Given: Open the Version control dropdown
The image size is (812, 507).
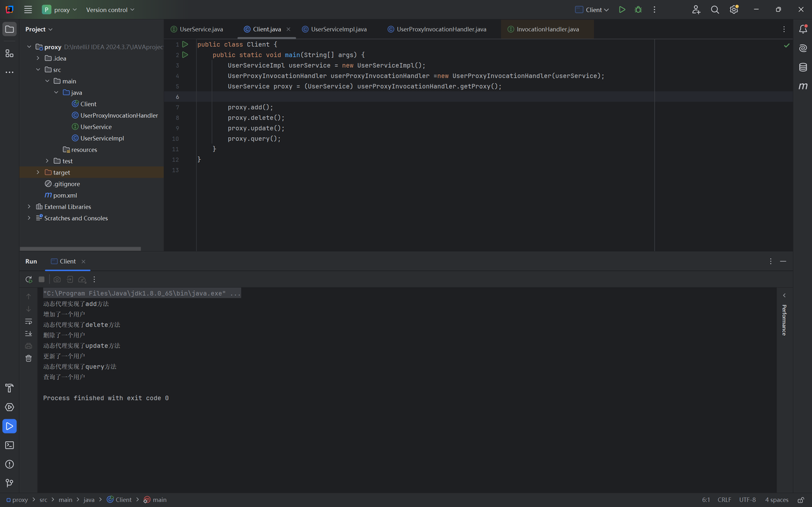Looking at the screenshot, I should pyautogui.click(x=110, y=10).
